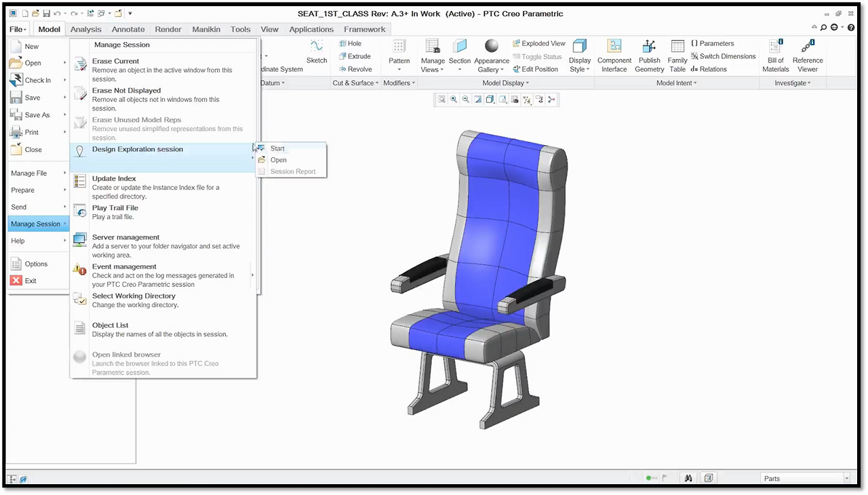Screen dimensions: 868x495
Task: Open the Relations dialog
Action: 709,69
